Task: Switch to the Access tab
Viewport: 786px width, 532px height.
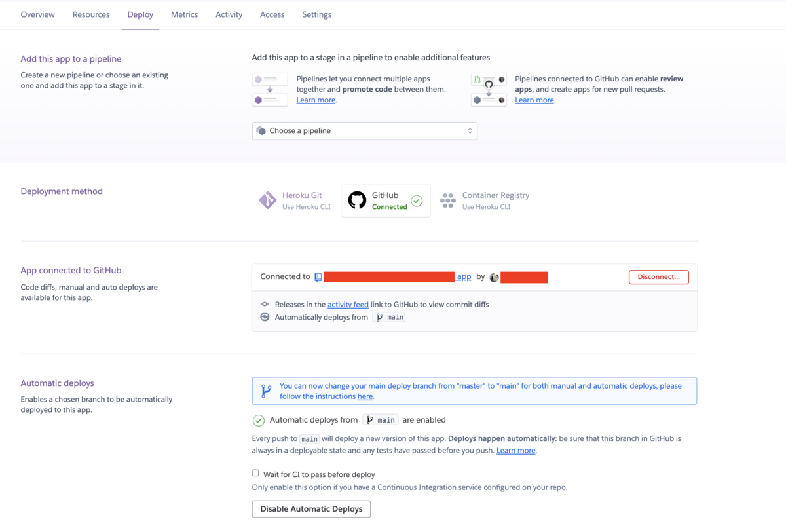Action: (272, 14)
